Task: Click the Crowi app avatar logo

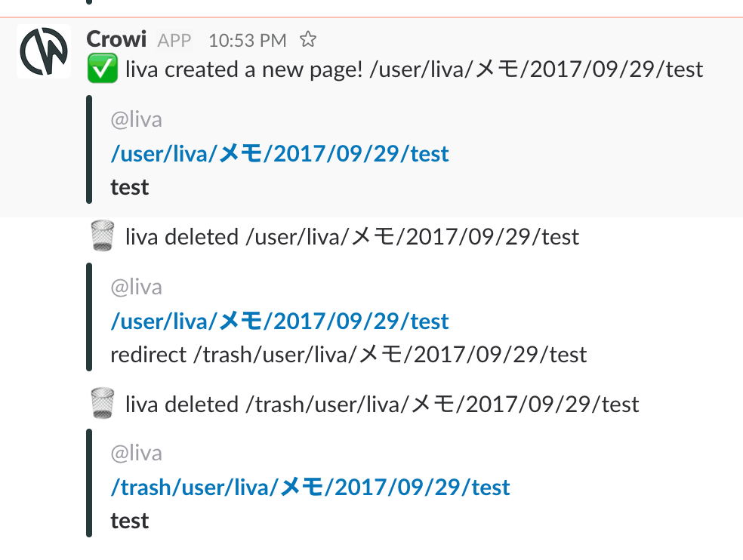Action: (44, 51)
